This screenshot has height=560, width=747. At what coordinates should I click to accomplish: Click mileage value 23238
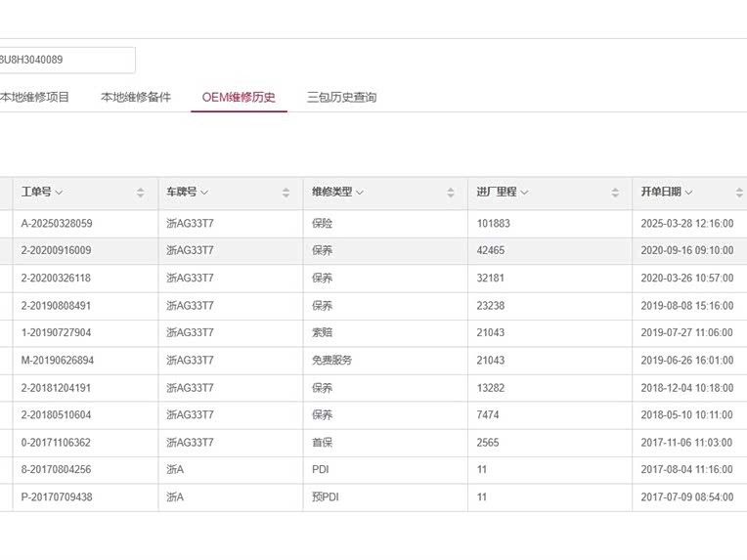pos(490,306)
